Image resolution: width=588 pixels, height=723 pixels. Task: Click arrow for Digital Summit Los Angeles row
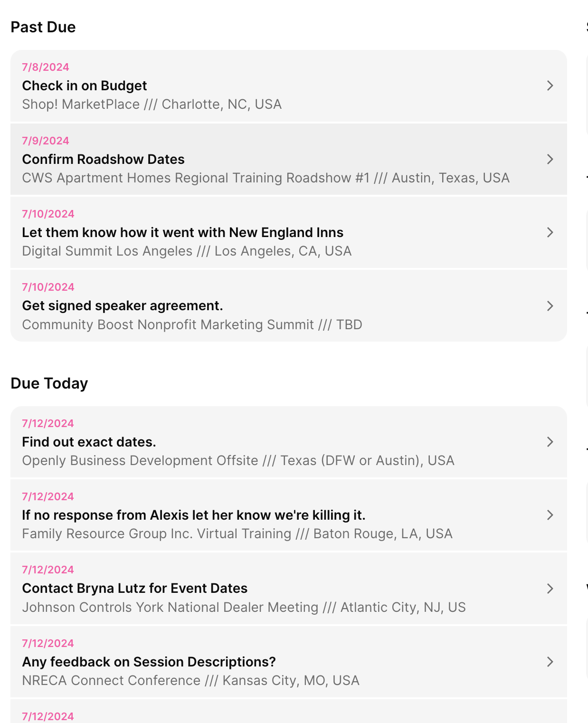(x=550, y=232)
